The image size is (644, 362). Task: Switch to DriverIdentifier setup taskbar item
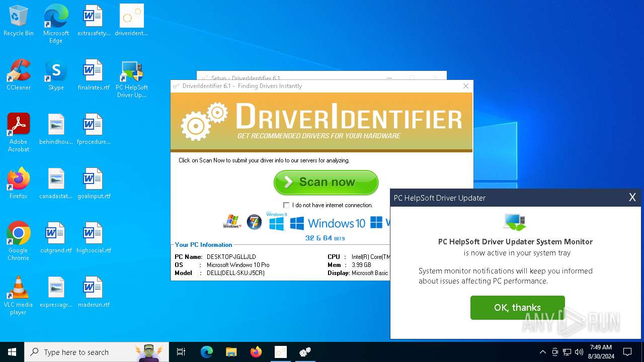[280, 352]
